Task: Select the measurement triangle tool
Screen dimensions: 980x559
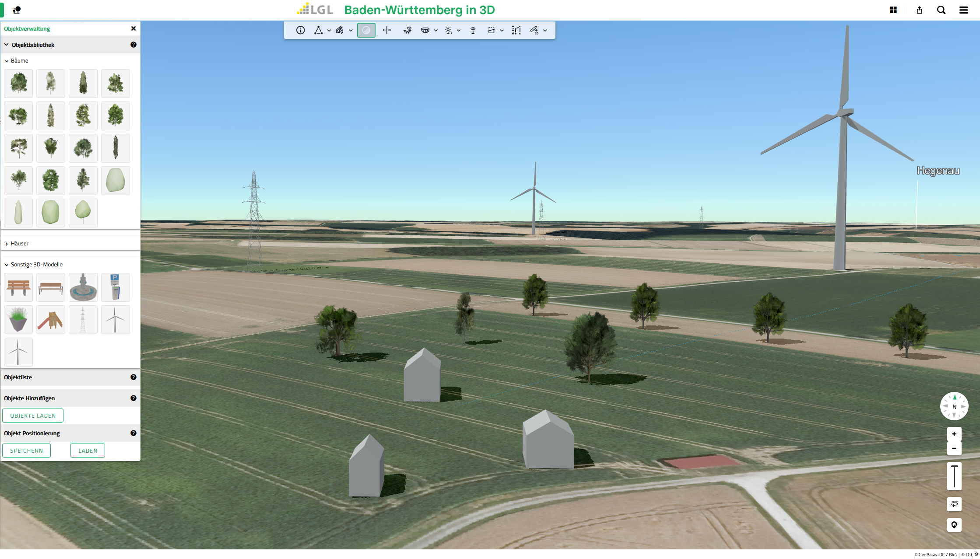Action: [x=318, y=30]
